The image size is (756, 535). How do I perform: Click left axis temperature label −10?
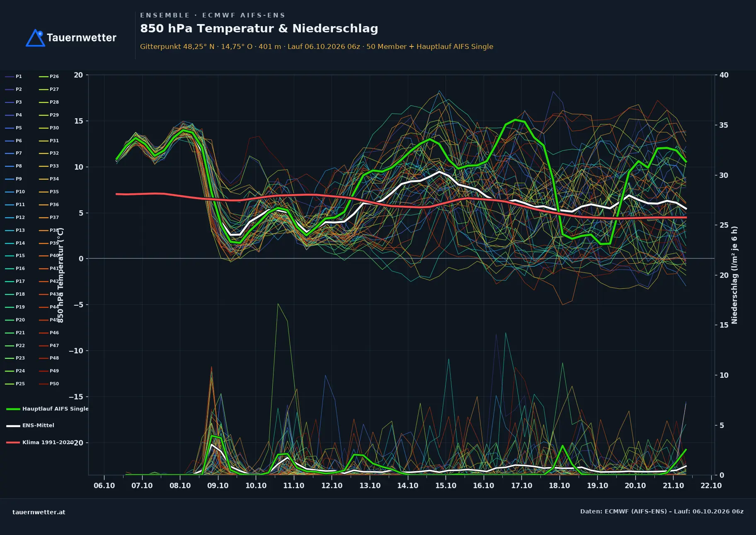(76, 351)
